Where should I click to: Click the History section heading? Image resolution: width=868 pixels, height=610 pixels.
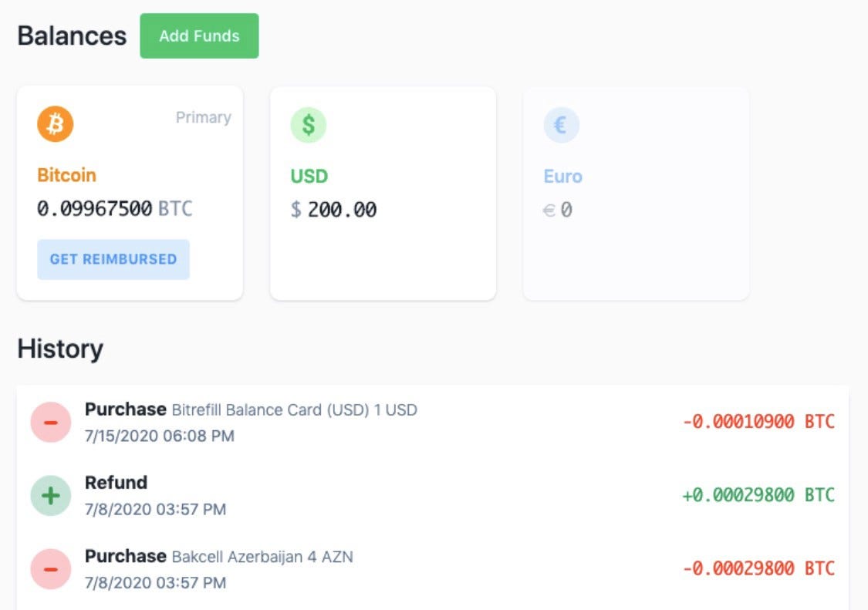point(60,349)
